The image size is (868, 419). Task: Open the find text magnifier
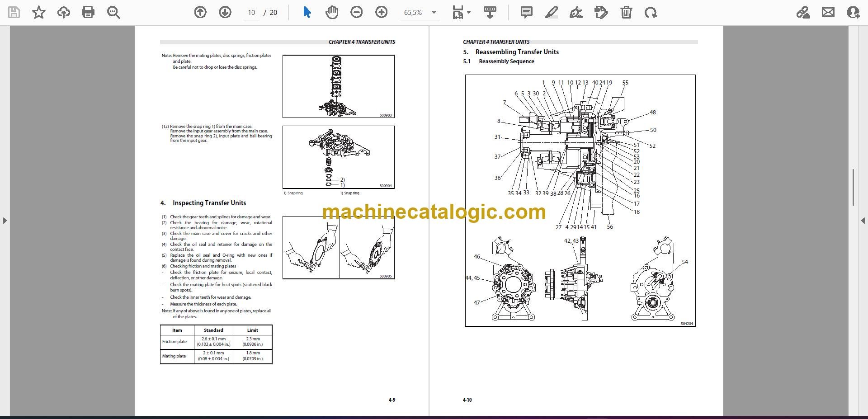(113, 12)
